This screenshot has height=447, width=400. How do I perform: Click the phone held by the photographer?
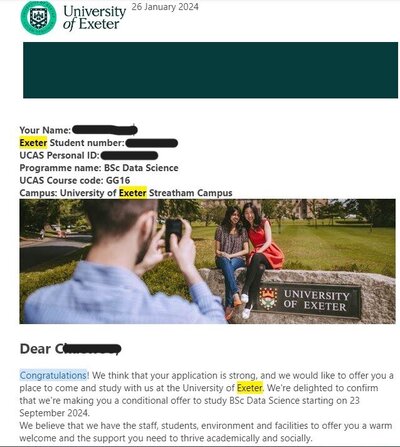[x=173, y=234]
